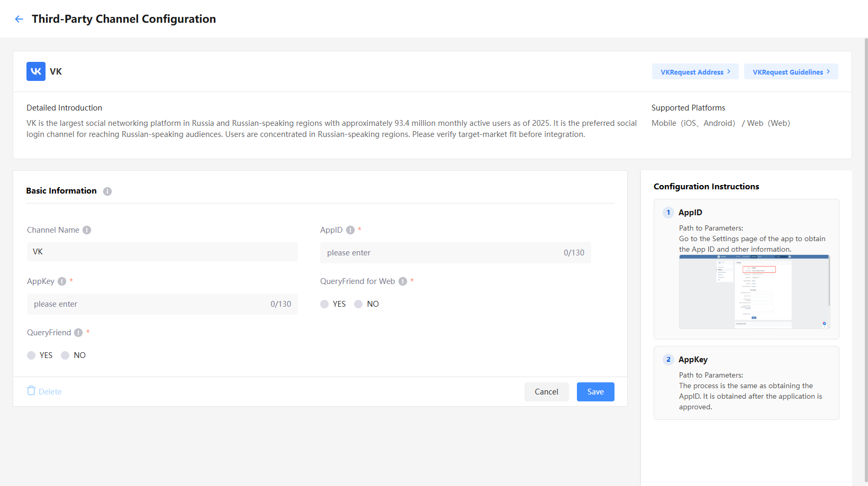This screenshot has height=486, width=868.
Task: Focus the Channel Name field
Action: [162, 252]
